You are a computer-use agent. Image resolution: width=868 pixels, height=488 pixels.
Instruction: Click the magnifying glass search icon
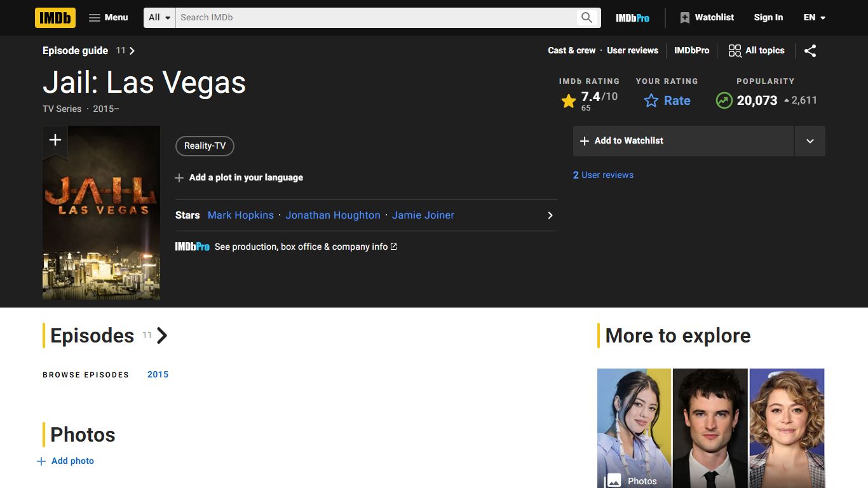(587, 18)
